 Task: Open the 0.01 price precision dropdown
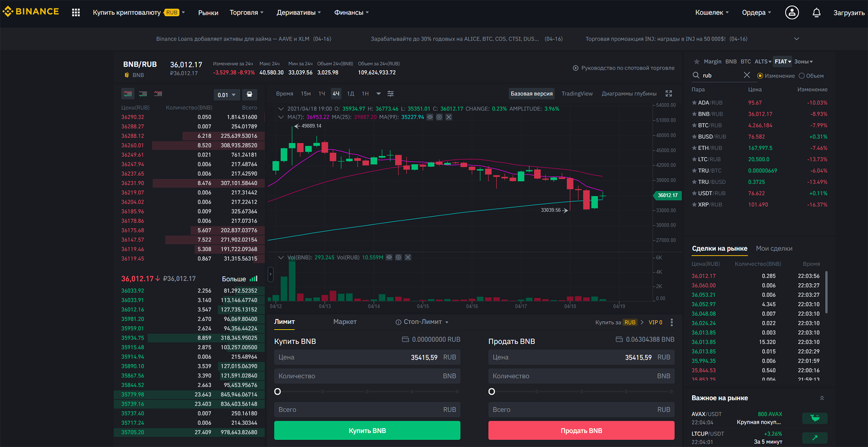tap(227, 95)
